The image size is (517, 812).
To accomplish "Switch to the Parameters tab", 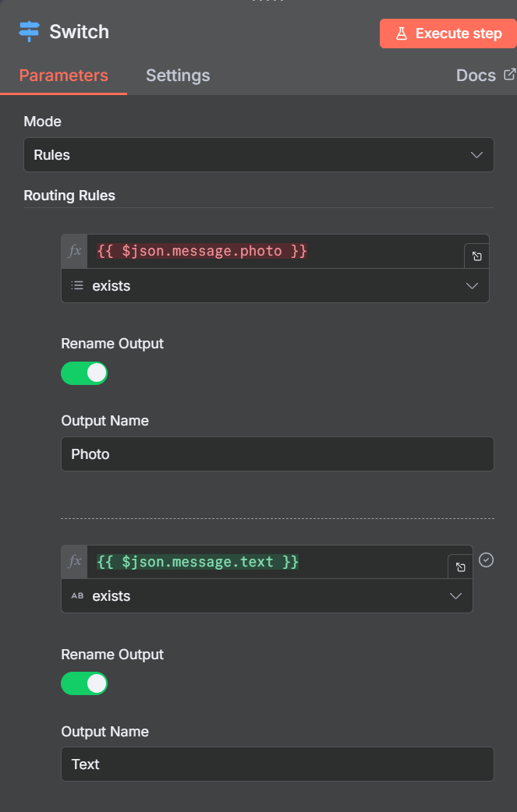I will click(x=64, y=76).
